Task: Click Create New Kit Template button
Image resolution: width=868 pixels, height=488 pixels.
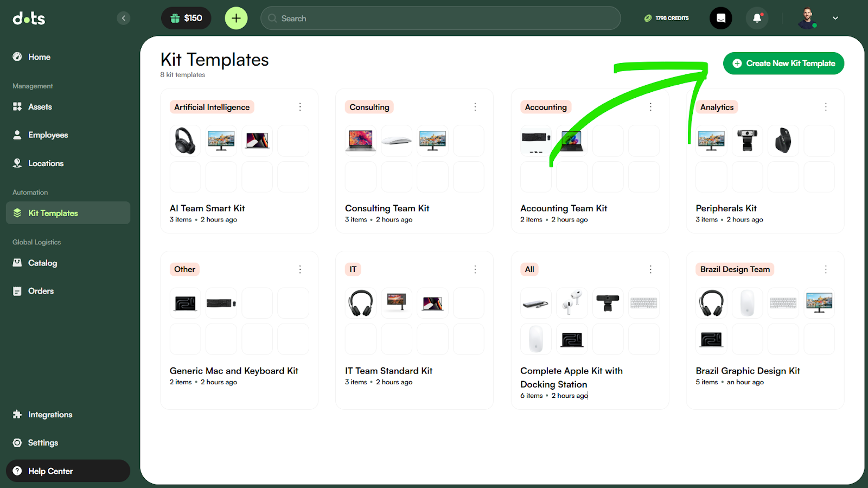Action: coord(783,64)
